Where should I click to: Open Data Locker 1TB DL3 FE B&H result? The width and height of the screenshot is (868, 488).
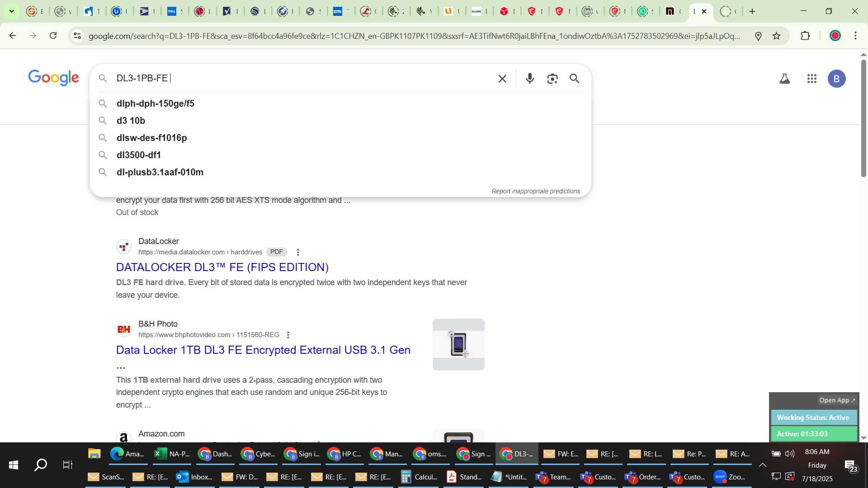coord(263,350)
